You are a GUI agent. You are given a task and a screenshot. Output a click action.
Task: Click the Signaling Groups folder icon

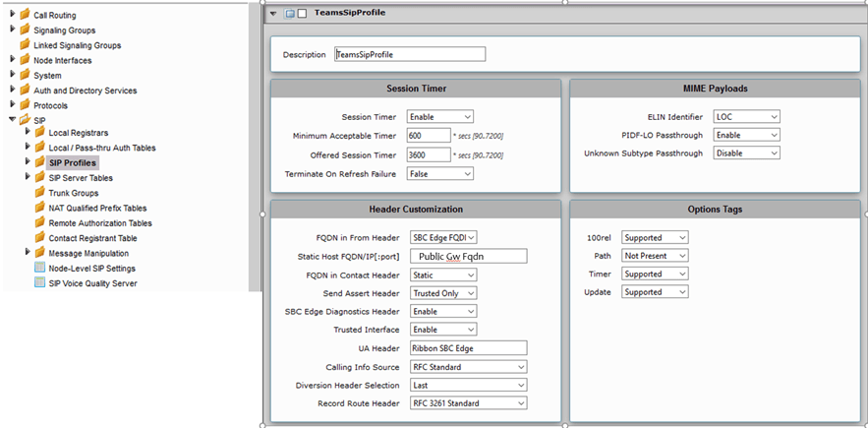[25, 31]
